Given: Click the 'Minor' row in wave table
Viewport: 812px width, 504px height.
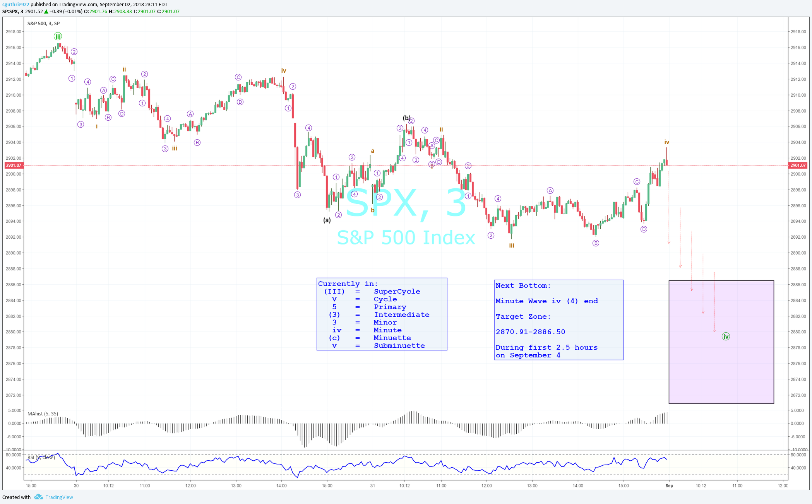Looking at the screenshot, I should (x=364, y=322).
